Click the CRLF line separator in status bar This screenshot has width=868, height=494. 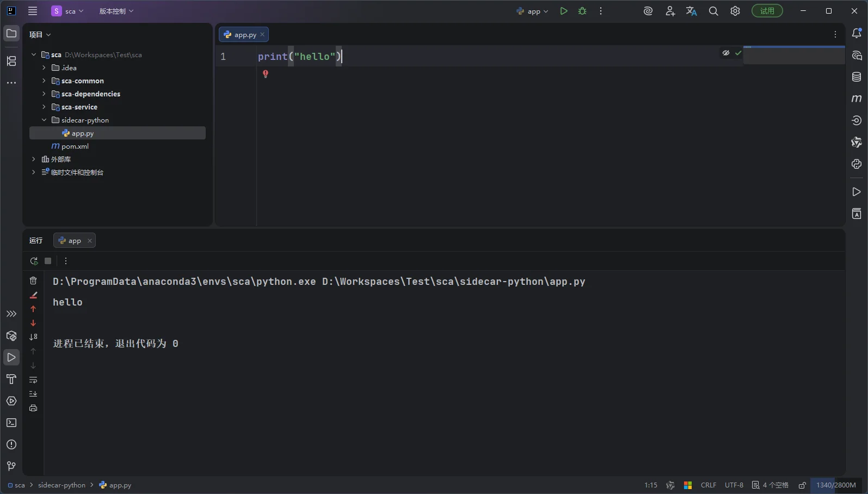pyautogui.click(x=708, y=485)
